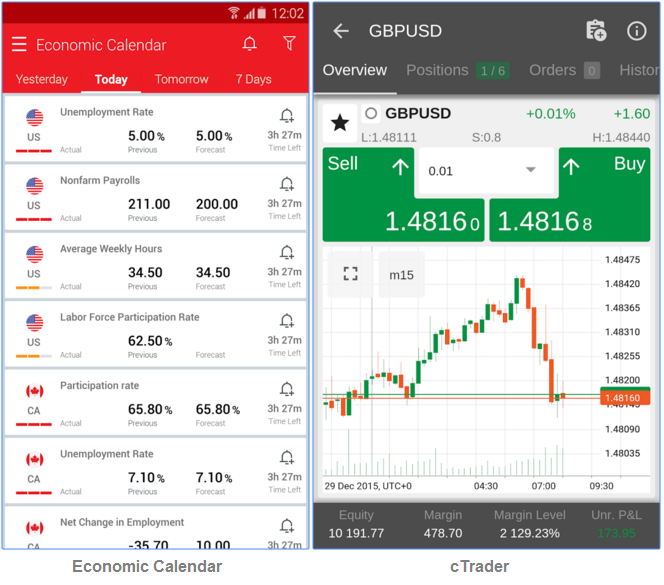
Task: Click the 12:02 status bar clock
Action: (x=288, y=14)
